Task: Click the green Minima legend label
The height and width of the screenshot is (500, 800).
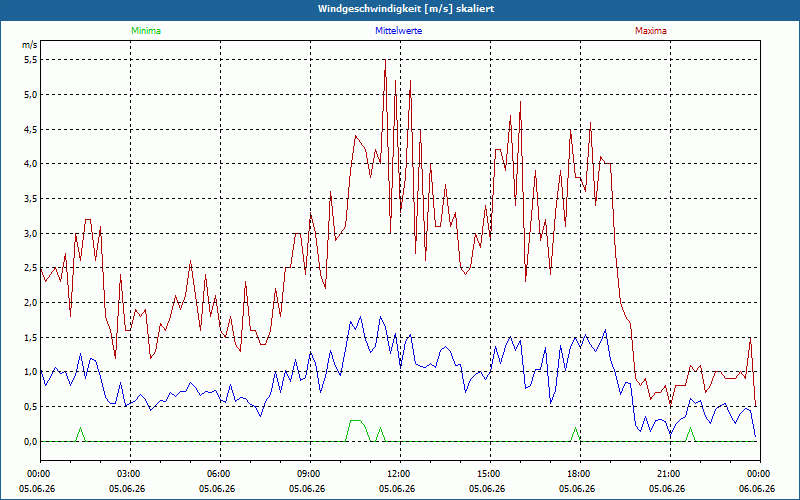Action: (146, 31)
